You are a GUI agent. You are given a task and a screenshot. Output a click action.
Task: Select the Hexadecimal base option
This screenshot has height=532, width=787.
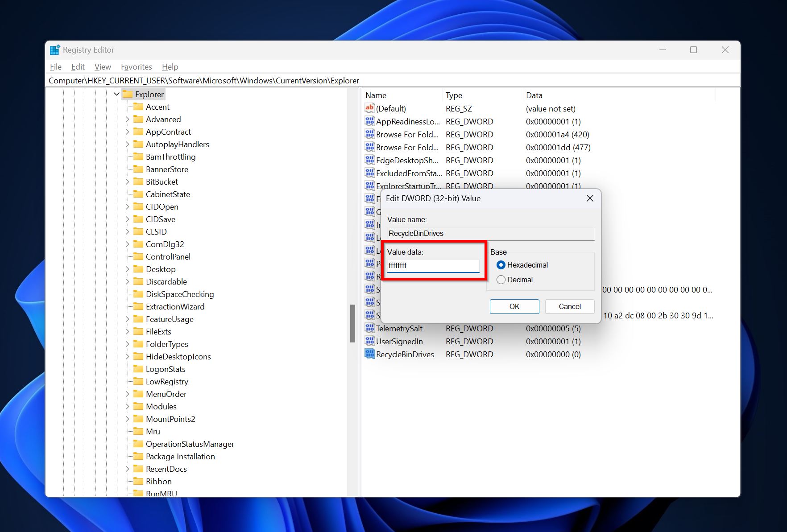pyautogui.click(x=501, y=265)
